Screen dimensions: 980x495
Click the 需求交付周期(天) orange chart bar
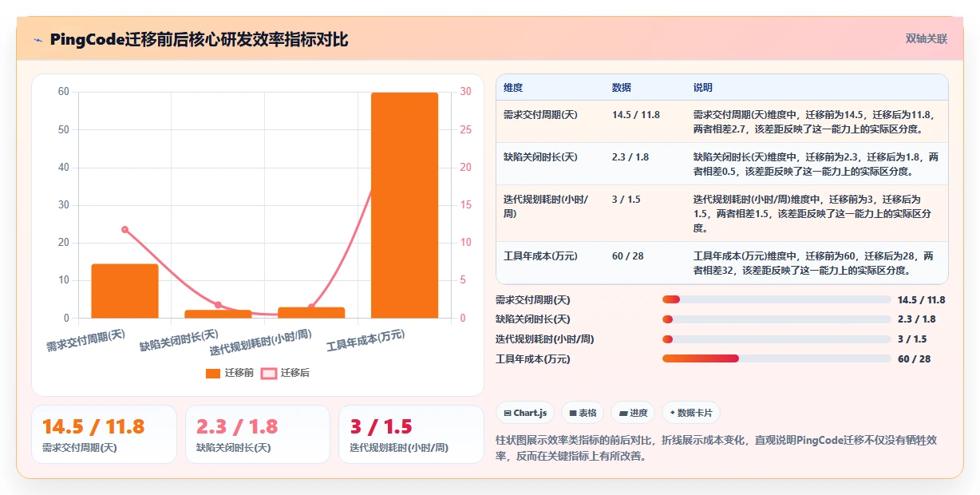coord(124,291)
